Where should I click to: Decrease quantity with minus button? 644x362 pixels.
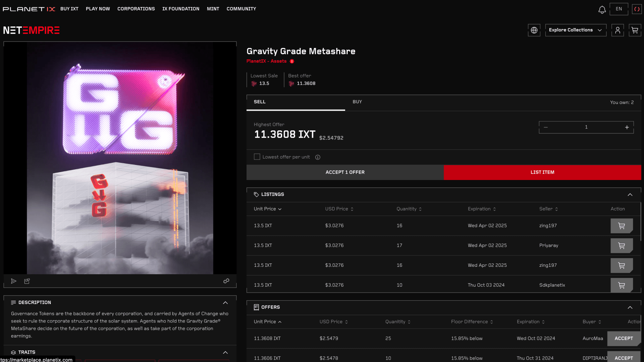point(546,127)
